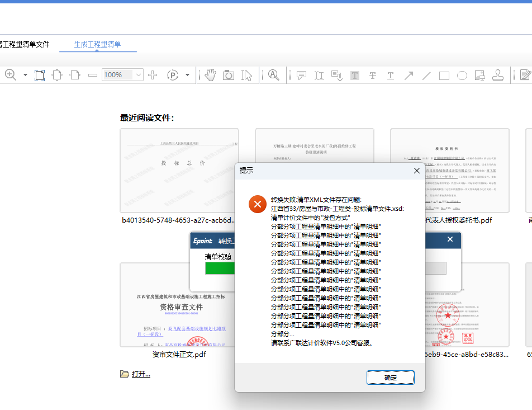Click the zoom in plus icon
Image resolution: width=532 pixels, height=410 pixels.
point(153,75)
